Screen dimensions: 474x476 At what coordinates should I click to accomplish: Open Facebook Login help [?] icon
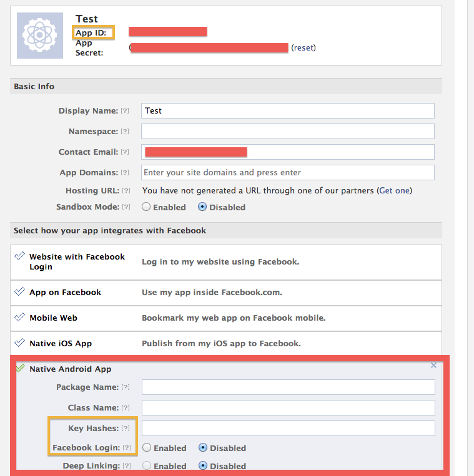(x=127, y=447)
